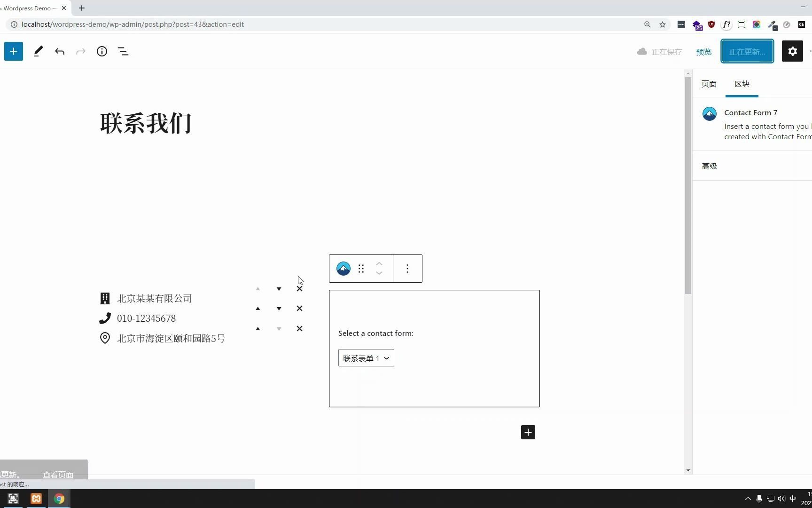Open a new browser tab
This screenshot has height=508, width=812.
[82, 8]
